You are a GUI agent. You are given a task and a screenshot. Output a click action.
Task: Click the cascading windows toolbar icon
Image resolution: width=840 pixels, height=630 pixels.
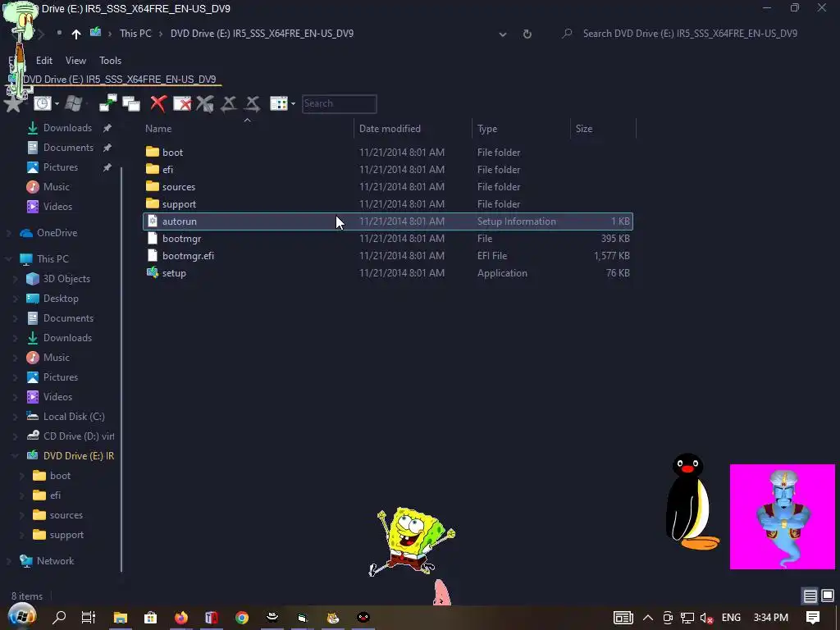pos(131,103)
